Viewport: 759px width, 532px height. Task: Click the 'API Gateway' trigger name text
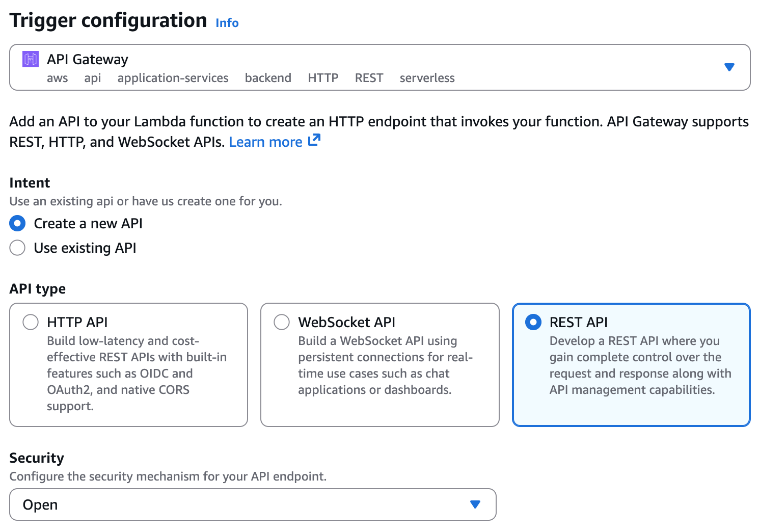click(88, 60)
